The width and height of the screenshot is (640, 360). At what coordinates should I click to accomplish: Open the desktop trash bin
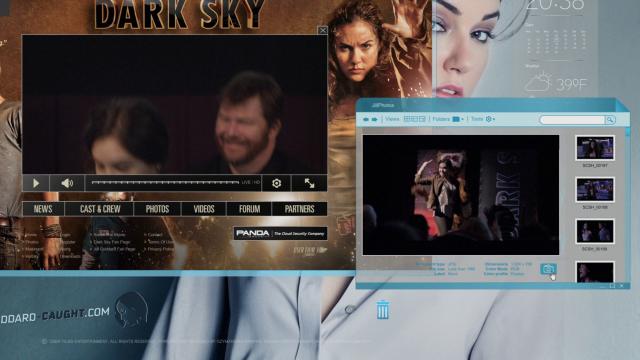(x=383, y=309)
